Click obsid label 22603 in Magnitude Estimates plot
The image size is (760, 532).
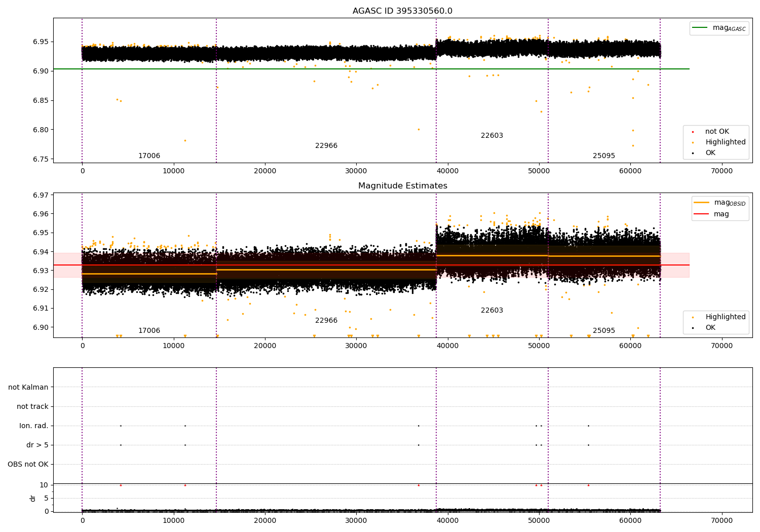492,311
